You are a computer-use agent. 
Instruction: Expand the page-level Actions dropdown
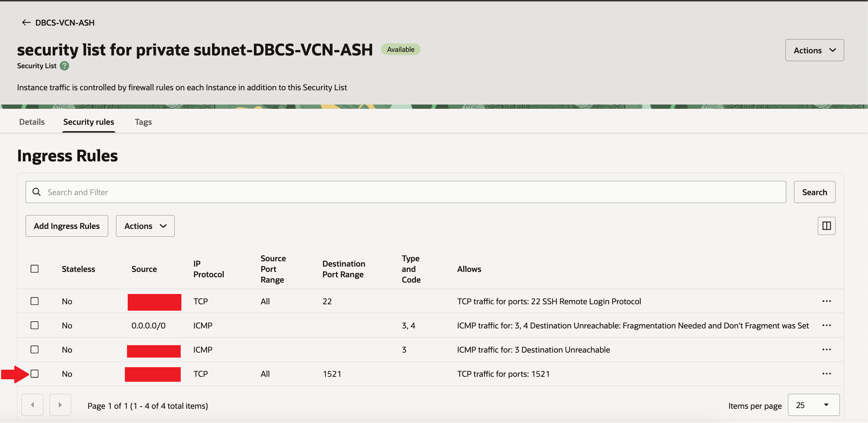(x=814, y=50)
